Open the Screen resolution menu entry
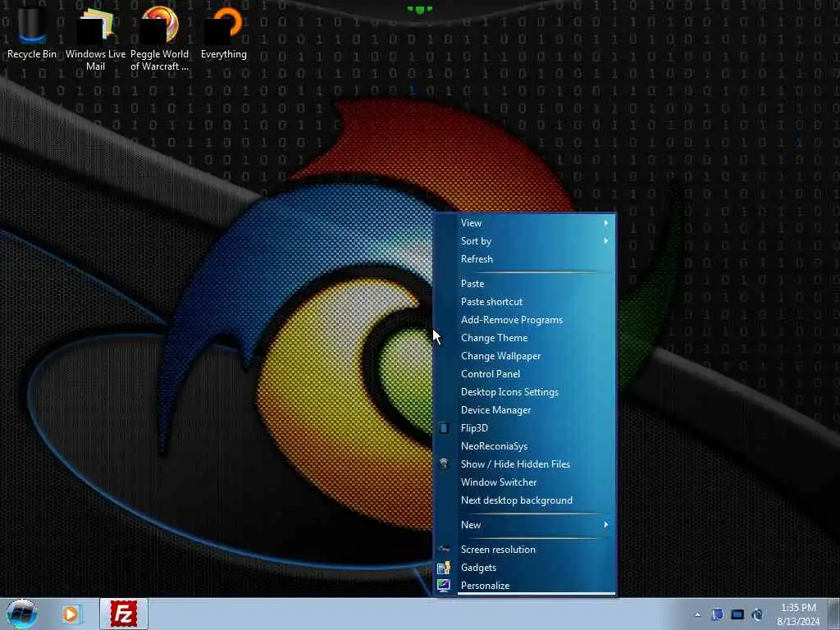 tap(525, 550)
